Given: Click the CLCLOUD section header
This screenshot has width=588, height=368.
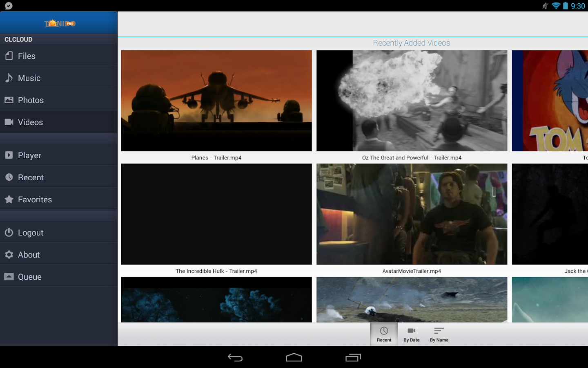Looking at the screenshot, I should pyautogui.click(x=18, y=39).
